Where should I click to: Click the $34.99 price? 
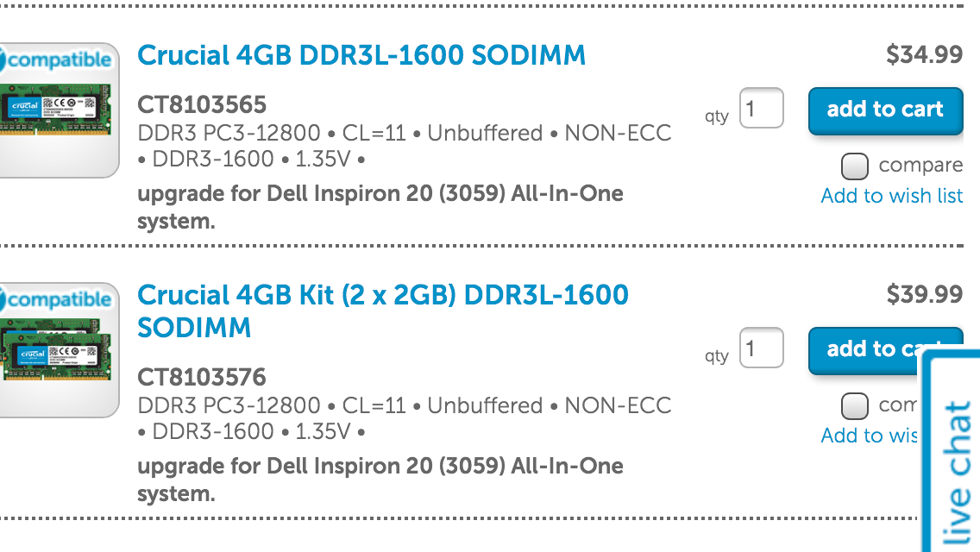(x=925, y=55)
